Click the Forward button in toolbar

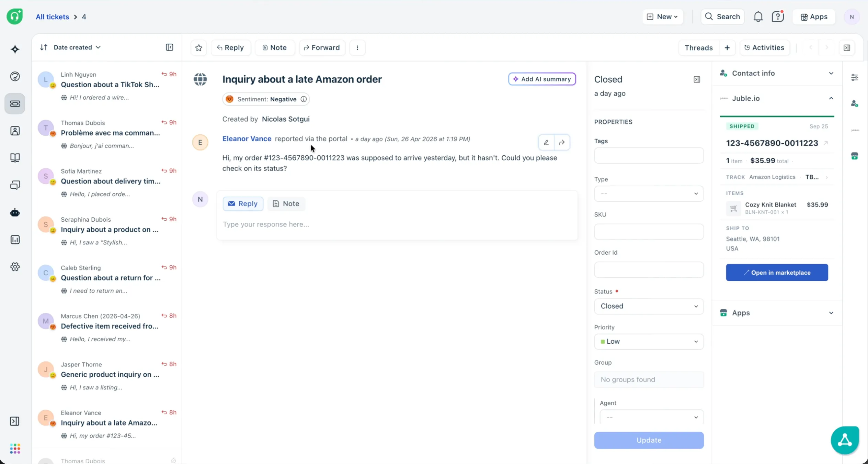pyautogui.click(x=322, y=47)
